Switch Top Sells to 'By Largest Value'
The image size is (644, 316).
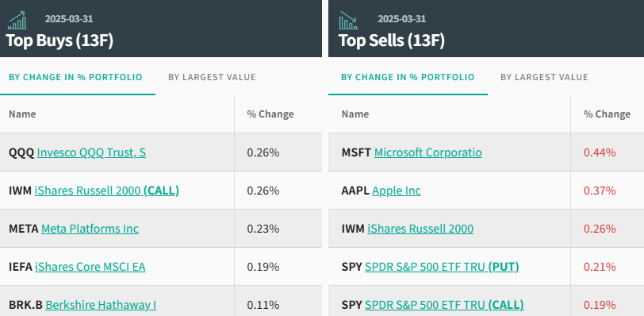(x=544, y=77)
